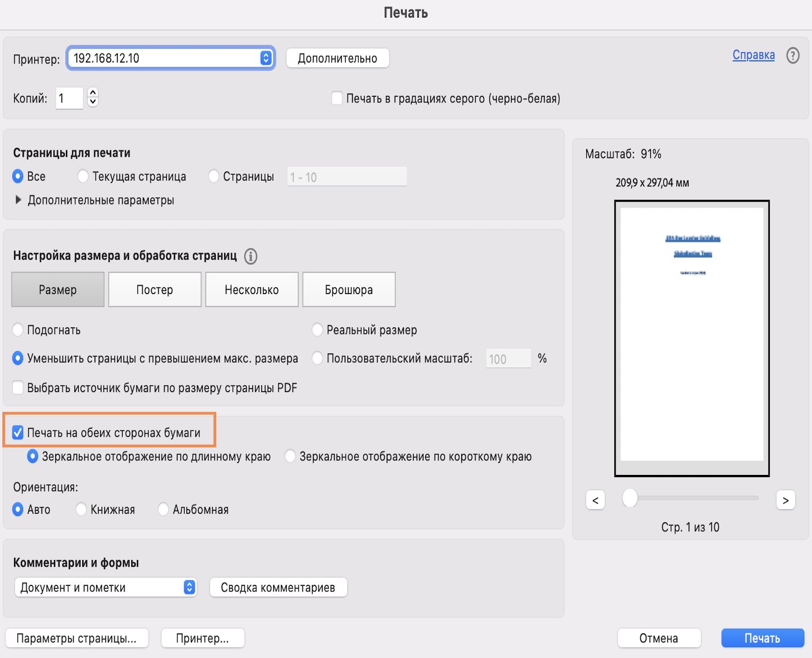Image resolution: width=812 pixels, height=658 pixels.
Task: Open Дополнительно printer options
Action: (337, 58)
